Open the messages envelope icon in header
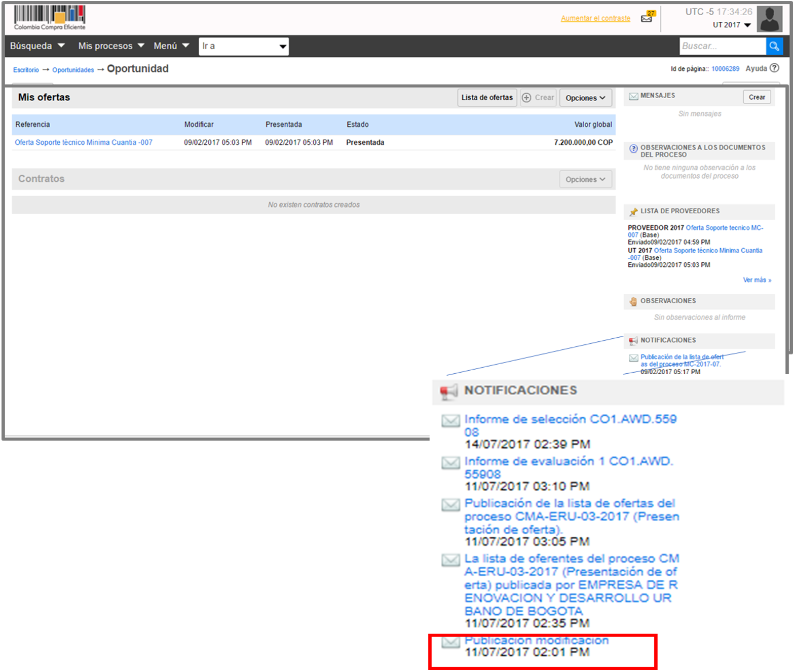This screenshot has height=672, width=793. coord(647,18)
